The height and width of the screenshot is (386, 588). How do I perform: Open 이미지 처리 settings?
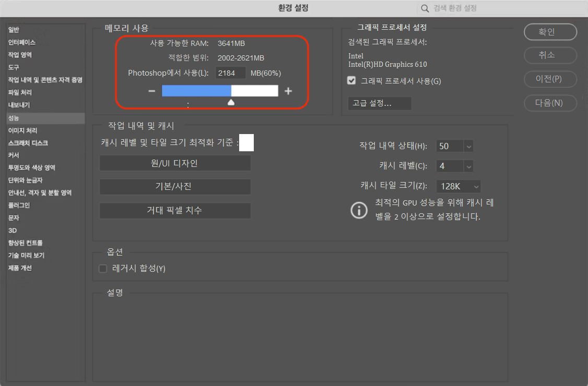coord(22,130)
